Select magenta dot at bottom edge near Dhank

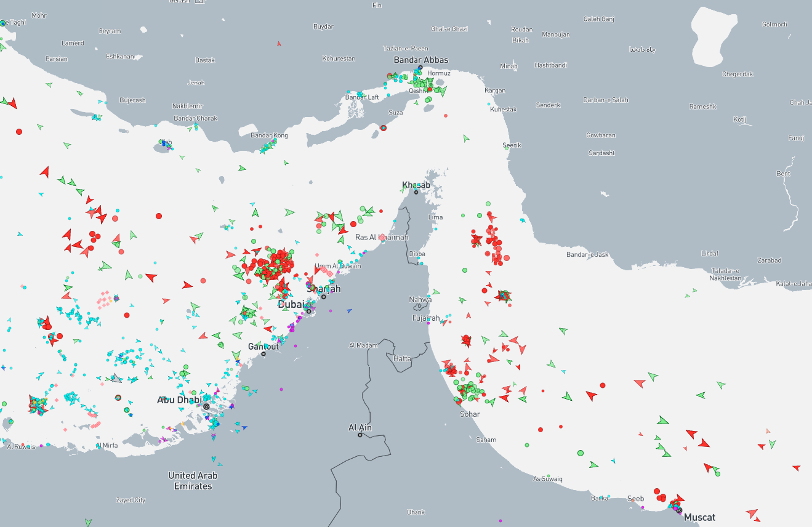(499, 521)
